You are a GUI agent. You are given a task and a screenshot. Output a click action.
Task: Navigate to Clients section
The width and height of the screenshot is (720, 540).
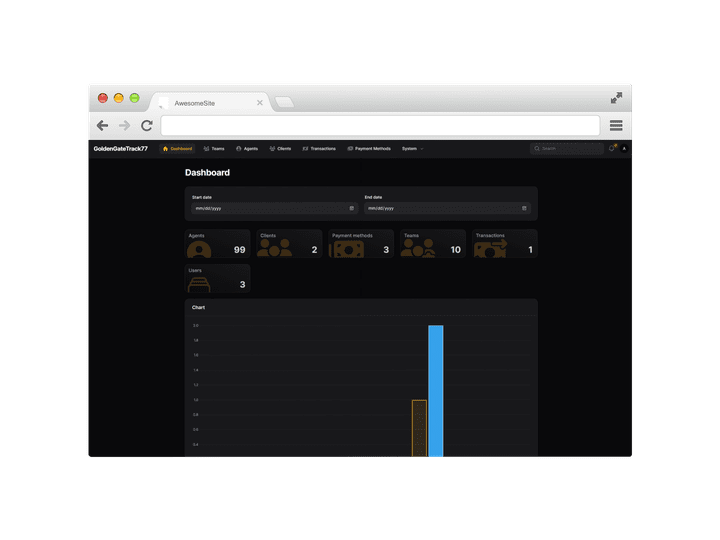pyautogui.click(x=280, y=149)
